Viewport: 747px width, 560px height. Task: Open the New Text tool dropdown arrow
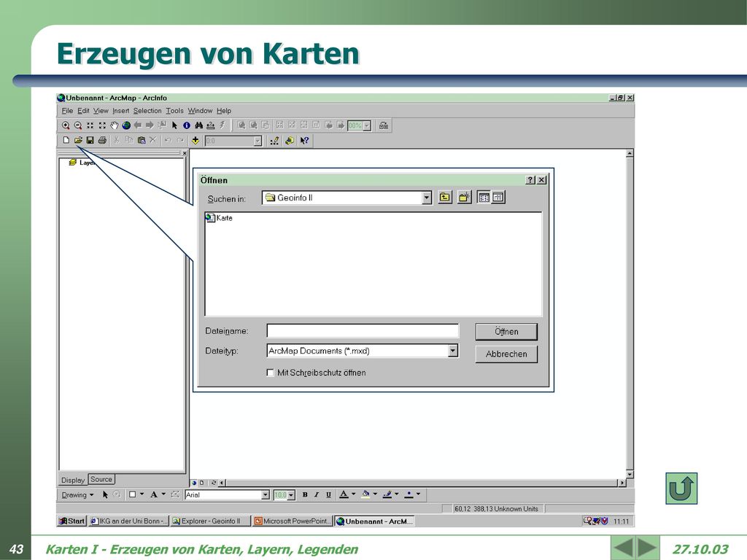click(163, 494)
